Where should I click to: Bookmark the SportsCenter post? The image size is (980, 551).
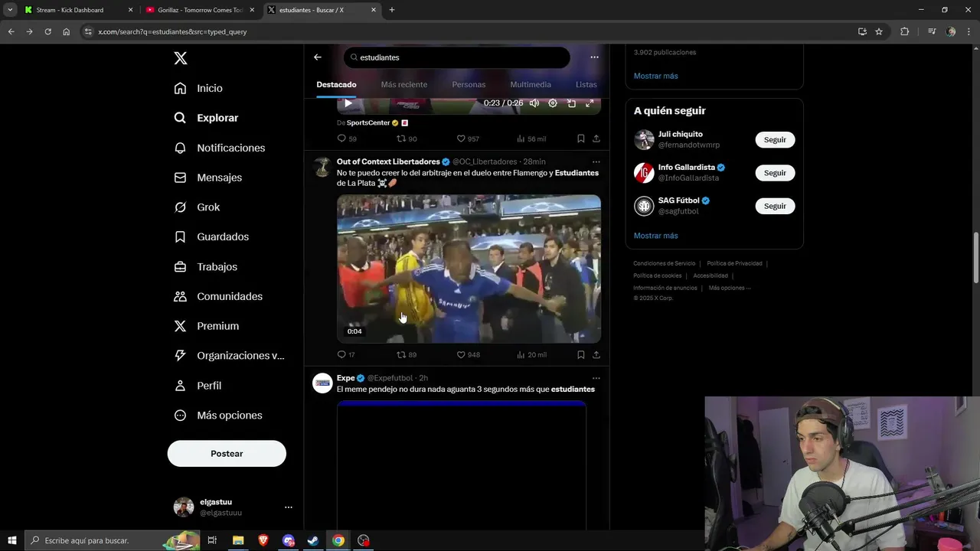(x=581, y=139)
